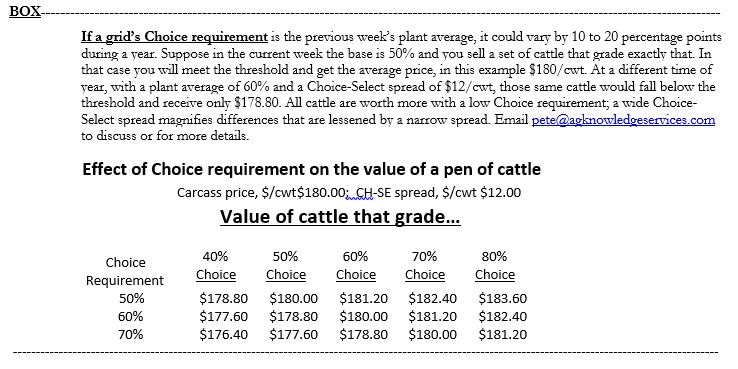Viewport: 738px width, 369px height.
Task: Click the $176.40 table cell
Action: pyautogui.click(x=224, y=335)
